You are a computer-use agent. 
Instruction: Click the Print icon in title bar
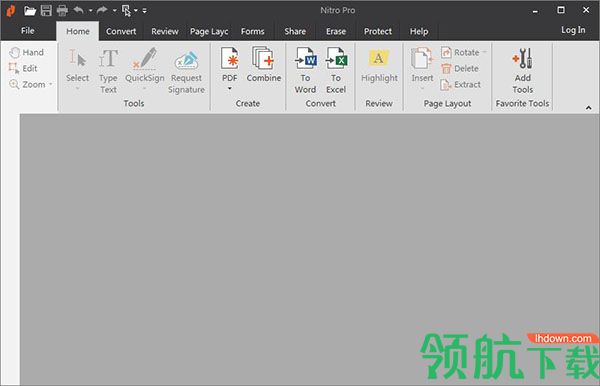coord(62,10)
